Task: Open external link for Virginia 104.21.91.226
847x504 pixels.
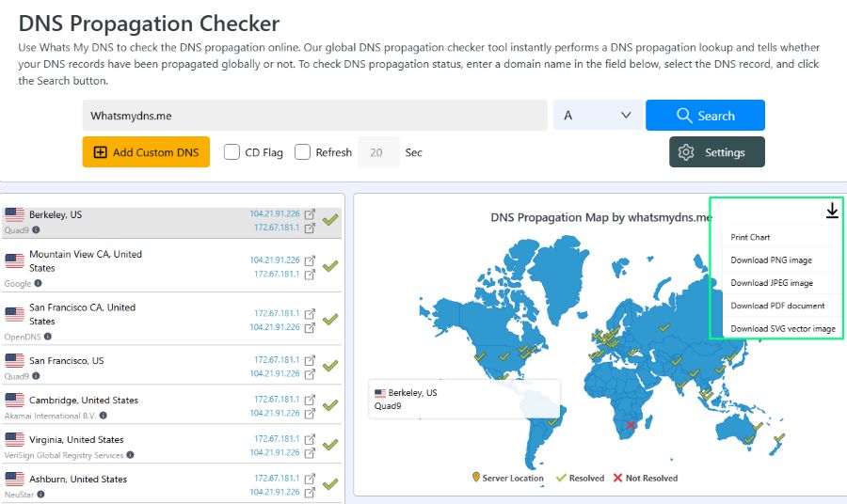Action: coord(310,452)
